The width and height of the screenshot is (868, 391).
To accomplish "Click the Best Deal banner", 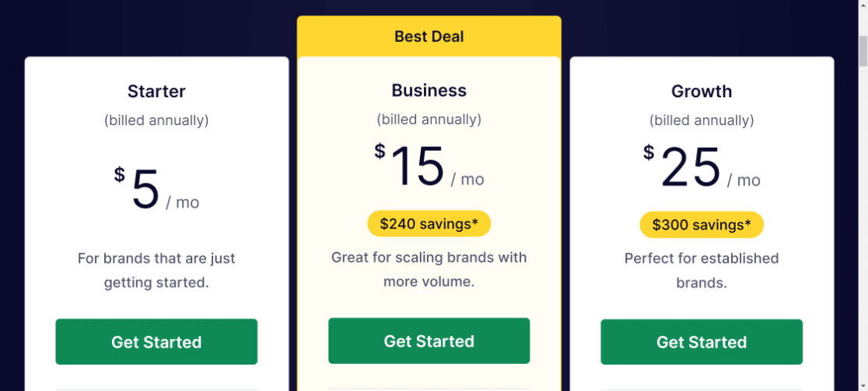I will click(x=429, y=37).
